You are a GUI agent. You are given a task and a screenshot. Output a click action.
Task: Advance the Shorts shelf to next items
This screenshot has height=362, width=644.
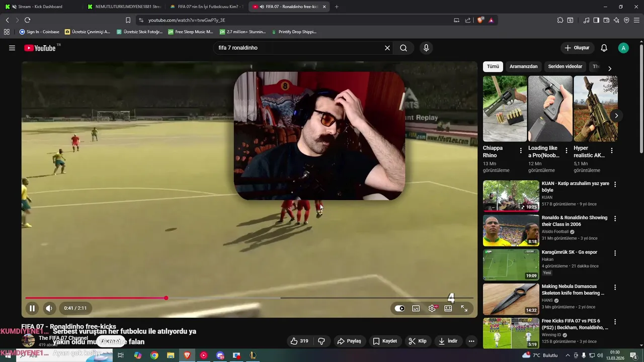(616, 116)
